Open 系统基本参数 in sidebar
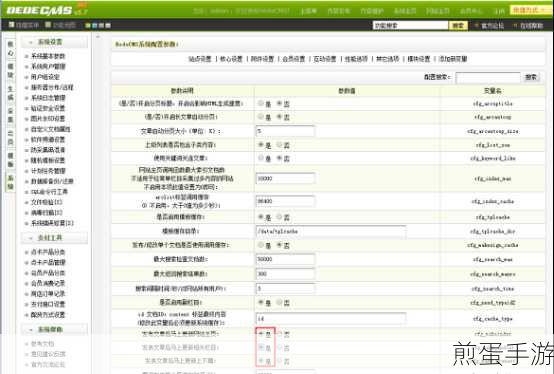 point(48,56)
